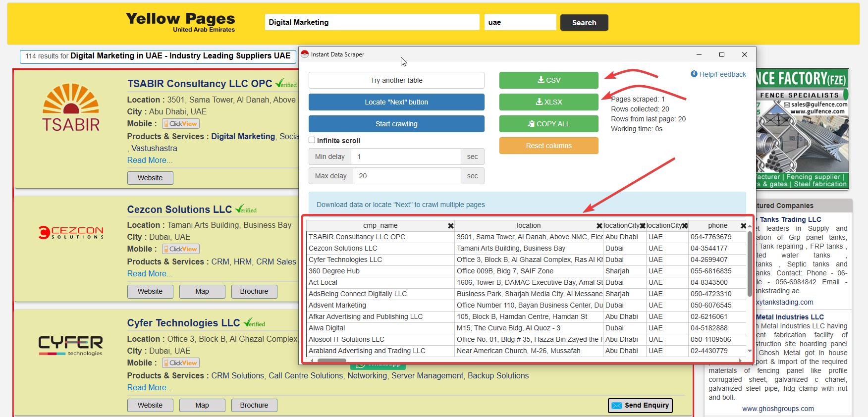868x417 pixels.
Task: Remove the phone column via its X icon
Action: coord(743,226)
